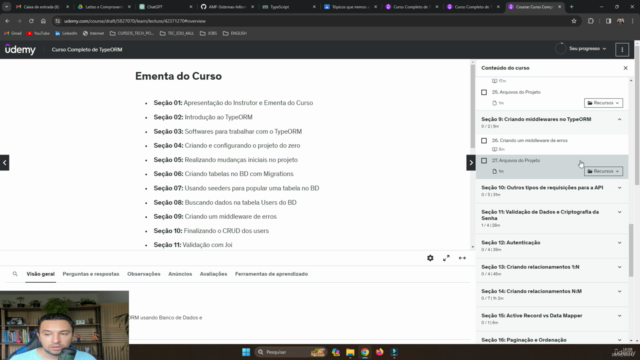
Task: Open the tab search dropdown arrow
Action: (7, 7)
